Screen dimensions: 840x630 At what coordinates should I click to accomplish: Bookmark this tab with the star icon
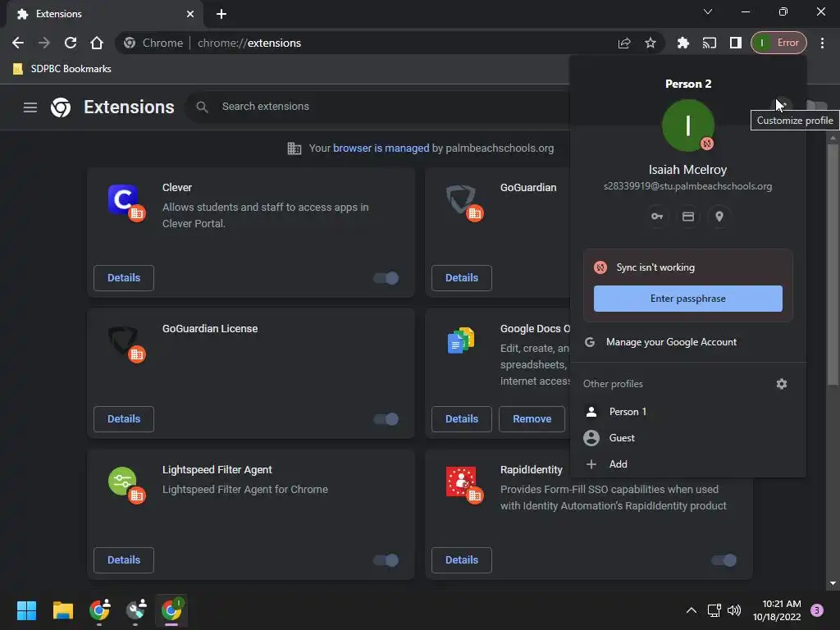pyautogui.click(x=651, y=43)
